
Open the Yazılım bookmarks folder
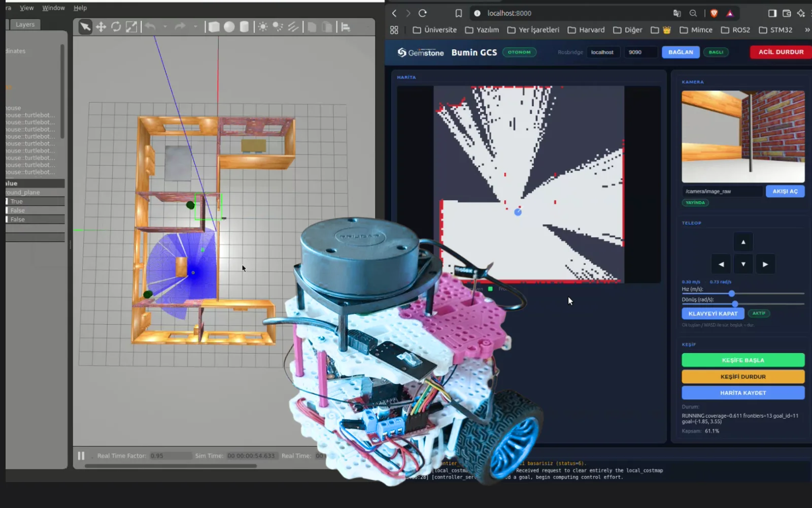pyautogui.click(x=482, y=30)
